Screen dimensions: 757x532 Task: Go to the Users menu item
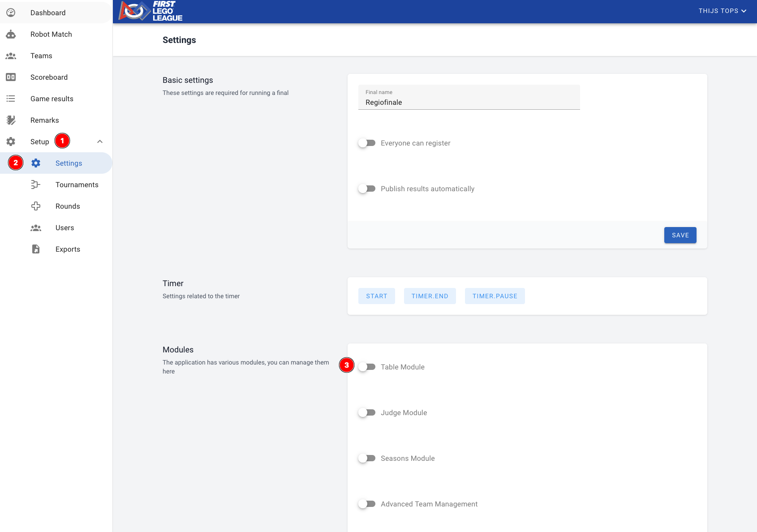(65, 228)
